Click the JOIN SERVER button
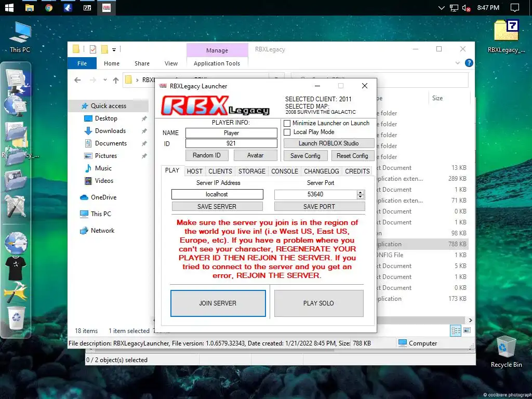The image size is (532, 399). tap(218, 303)
